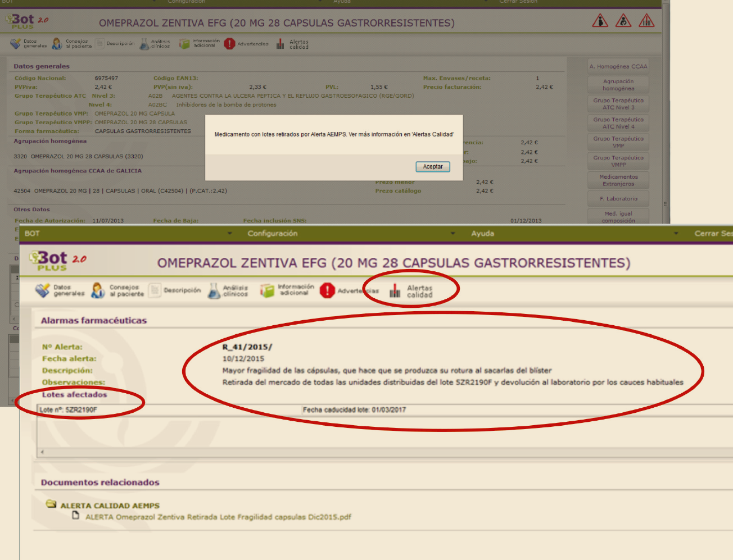The height and width of the screenshot is (560, 733).
Task: Click left scroll arrow under Lotes afectados list
Action: click(x=42, y=452)
